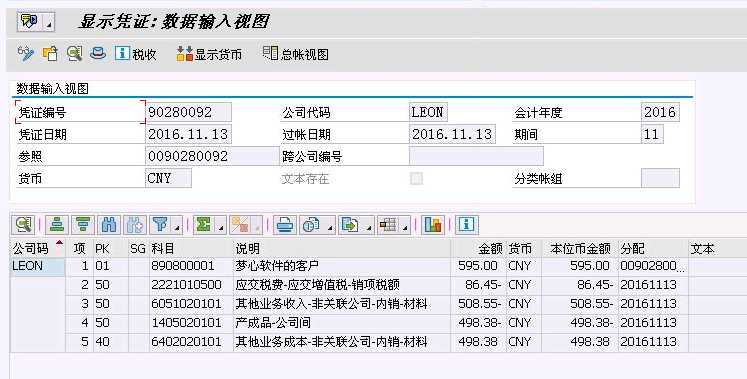The image size is (747, 379).
Task: Select 文本 column header
Action: (717, 249)
